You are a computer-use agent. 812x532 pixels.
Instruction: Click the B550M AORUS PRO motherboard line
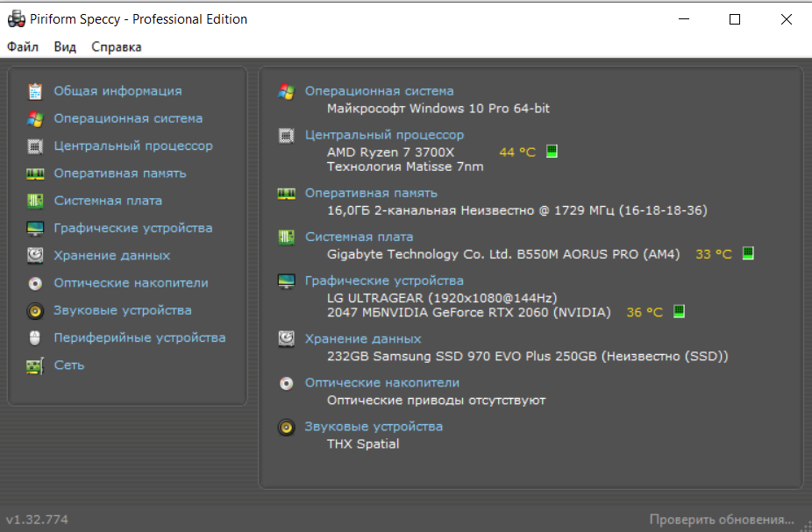(502, 254)
